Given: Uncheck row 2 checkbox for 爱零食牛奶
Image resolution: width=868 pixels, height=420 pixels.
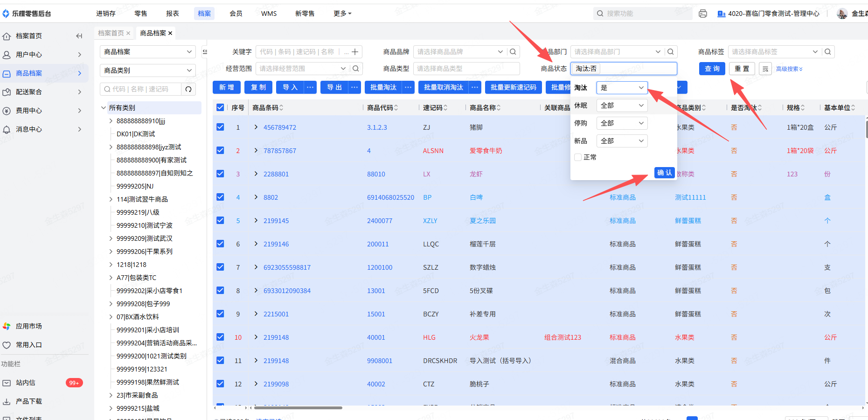Looking at the screenshot, I should point(220,150).
